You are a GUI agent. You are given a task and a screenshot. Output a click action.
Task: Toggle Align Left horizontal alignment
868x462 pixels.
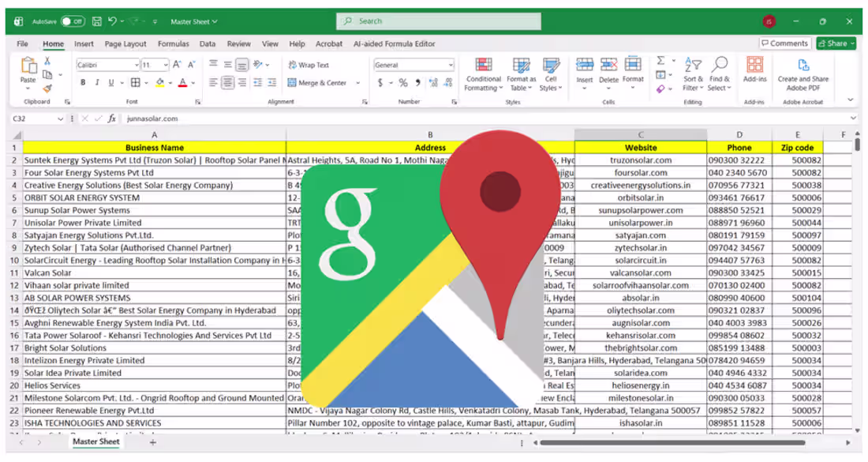pyautogui.click(x=213, y=83)
